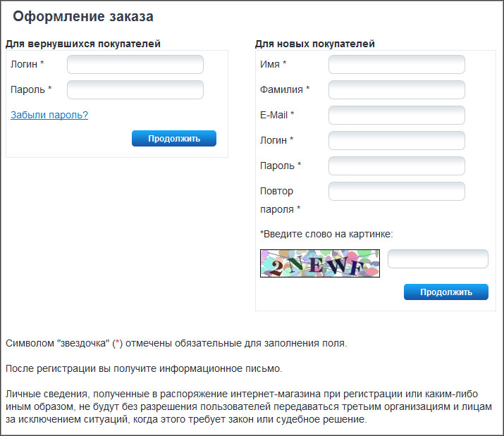Image resolution: width=504 pixels, height=436 pixels.
Task: Click the Оформление заказа heading
Action: pyautogui.click(x=83, y=16)
